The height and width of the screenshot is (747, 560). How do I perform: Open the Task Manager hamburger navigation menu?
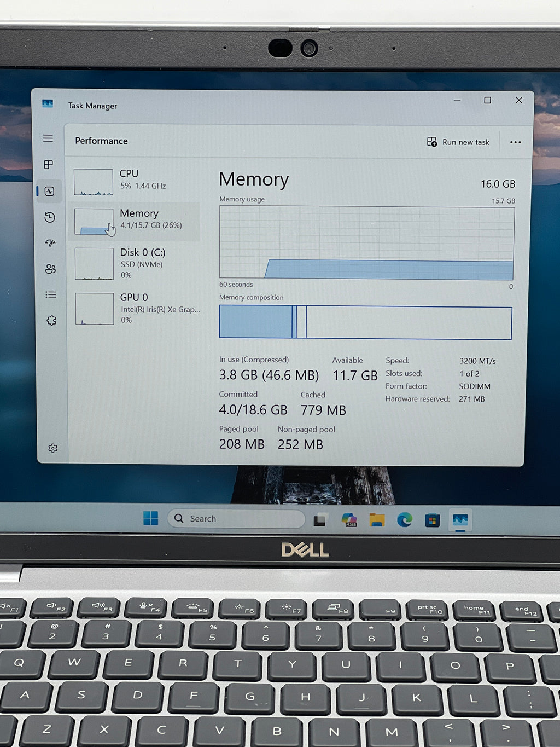pos(48,138)
